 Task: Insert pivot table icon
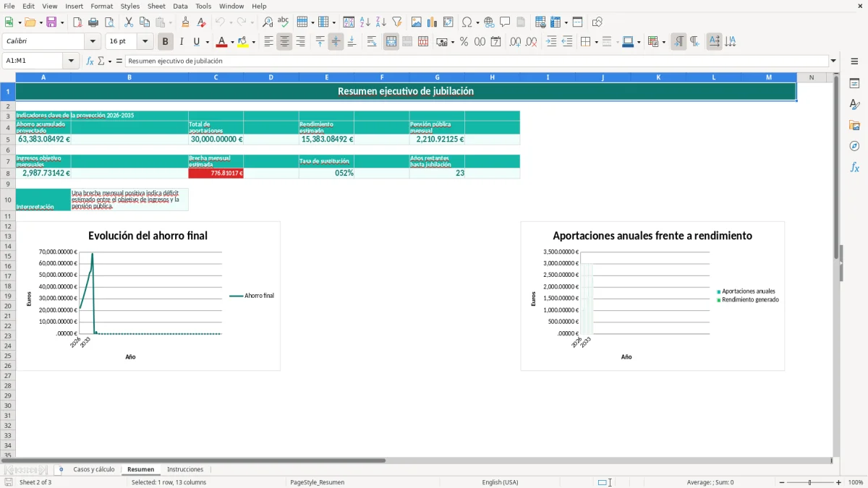pyautogui.click(x=448, y=22)
